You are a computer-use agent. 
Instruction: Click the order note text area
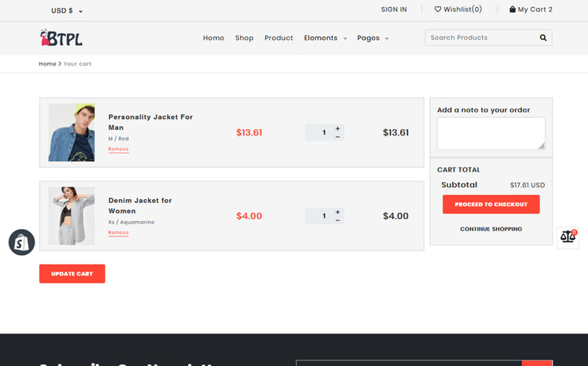pyautogui.click(x=491, y=133)
